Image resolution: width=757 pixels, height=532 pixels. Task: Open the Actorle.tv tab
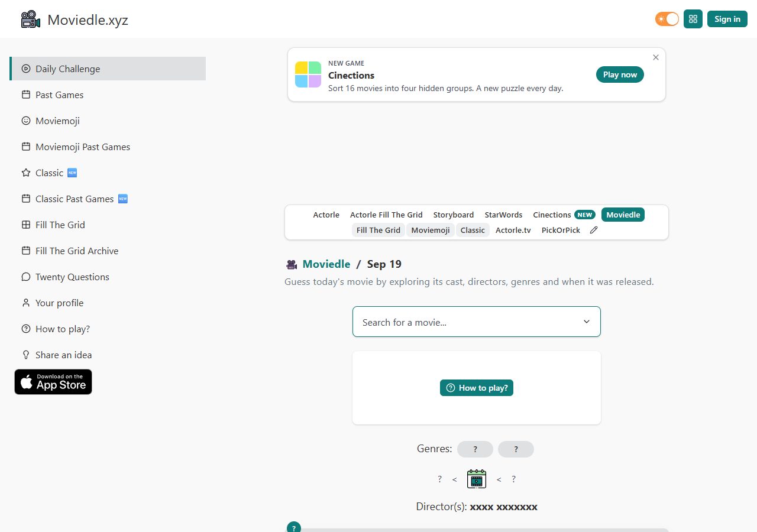[513, 230]
